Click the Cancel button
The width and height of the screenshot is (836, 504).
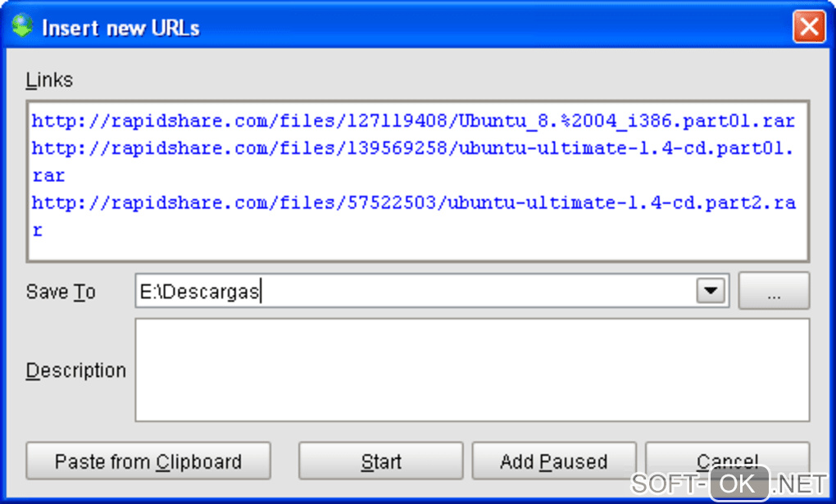[727, 460]
